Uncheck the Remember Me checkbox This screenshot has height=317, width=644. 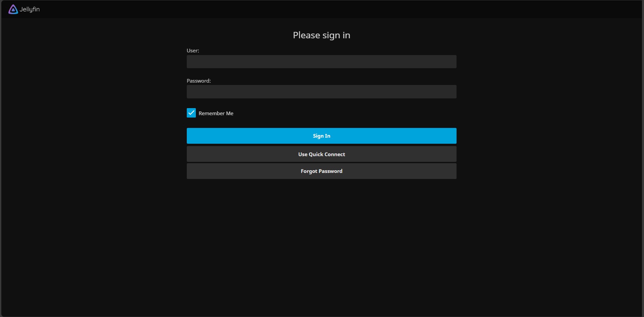[191, 112]
